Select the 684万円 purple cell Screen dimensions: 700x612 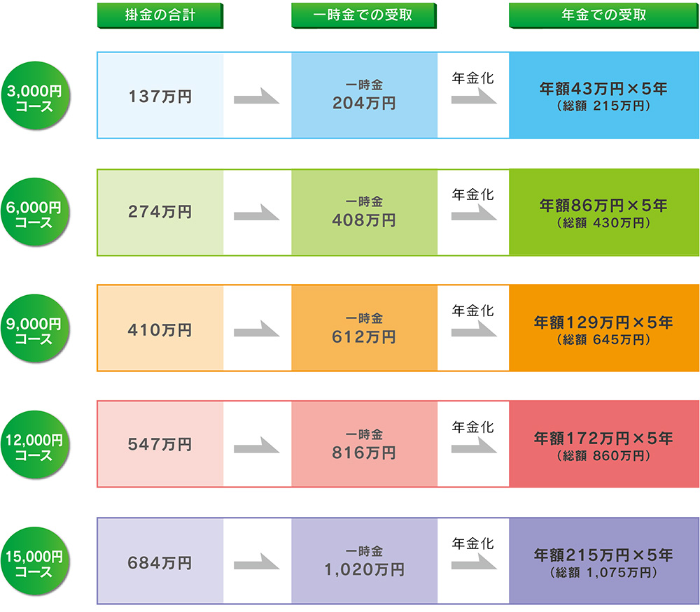coord(160,561)
